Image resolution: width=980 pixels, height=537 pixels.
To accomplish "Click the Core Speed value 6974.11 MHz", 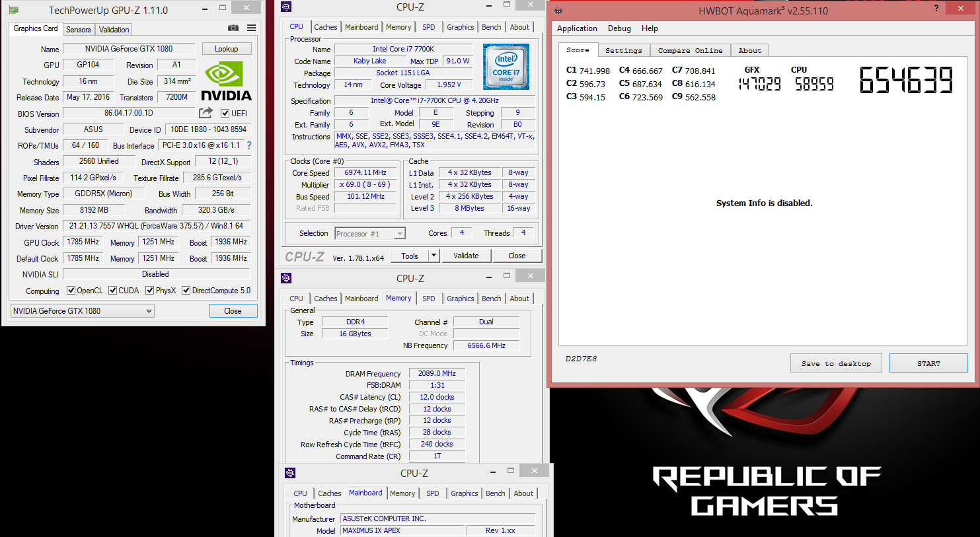I will 365,172.
